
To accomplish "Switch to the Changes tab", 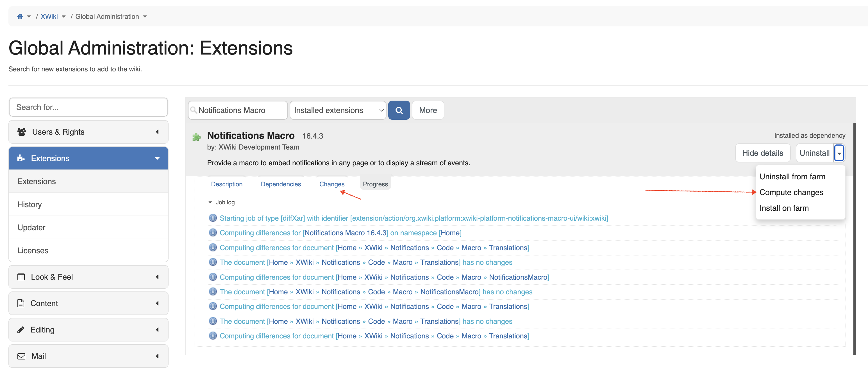I will [332, 184].
